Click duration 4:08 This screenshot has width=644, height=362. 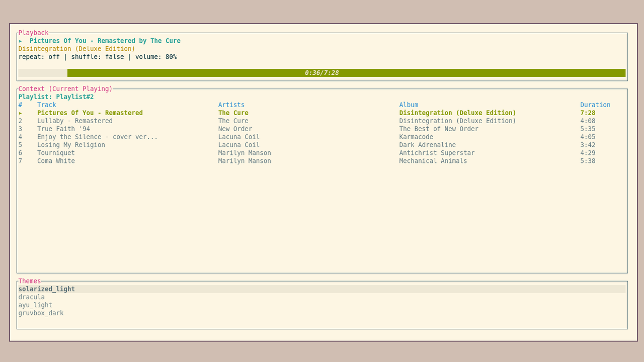[x=588, y=121]
